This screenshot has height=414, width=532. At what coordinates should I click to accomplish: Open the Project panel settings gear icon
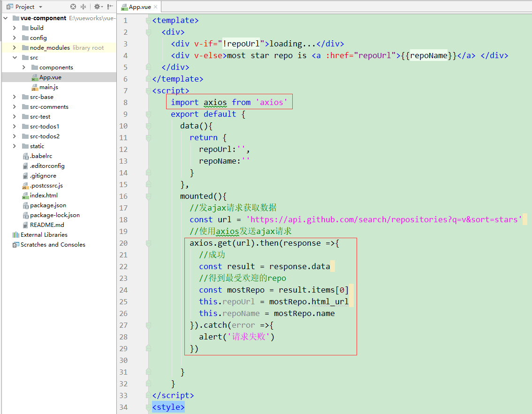pyautogui.click(x=97, y=7)
